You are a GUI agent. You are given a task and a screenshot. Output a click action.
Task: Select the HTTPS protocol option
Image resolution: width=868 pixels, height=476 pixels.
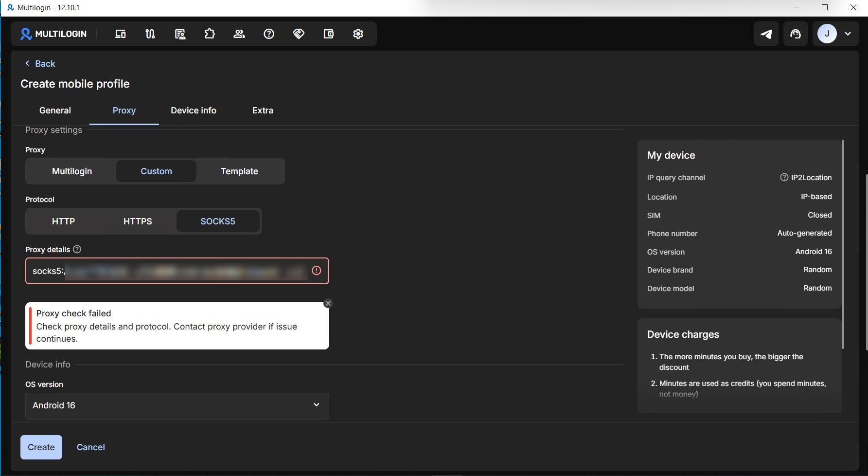(x=138, y=221)
